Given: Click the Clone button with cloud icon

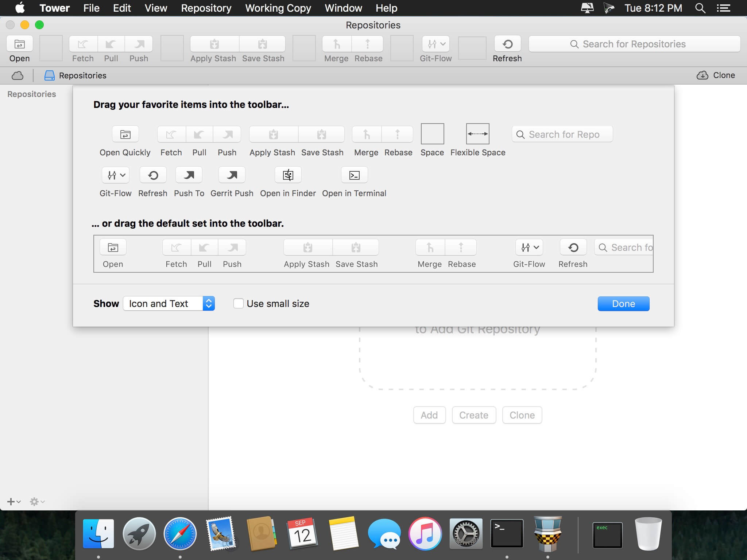Looking at the screenshot, I should (x=716, y=75).
